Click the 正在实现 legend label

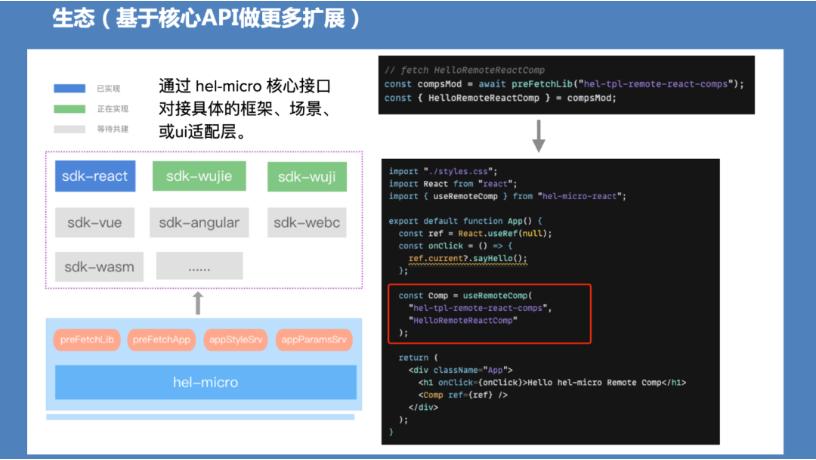pos(112,109)
